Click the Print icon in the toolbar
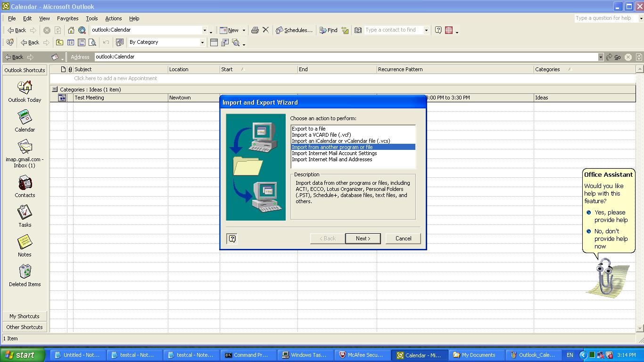 click(255, 30)
